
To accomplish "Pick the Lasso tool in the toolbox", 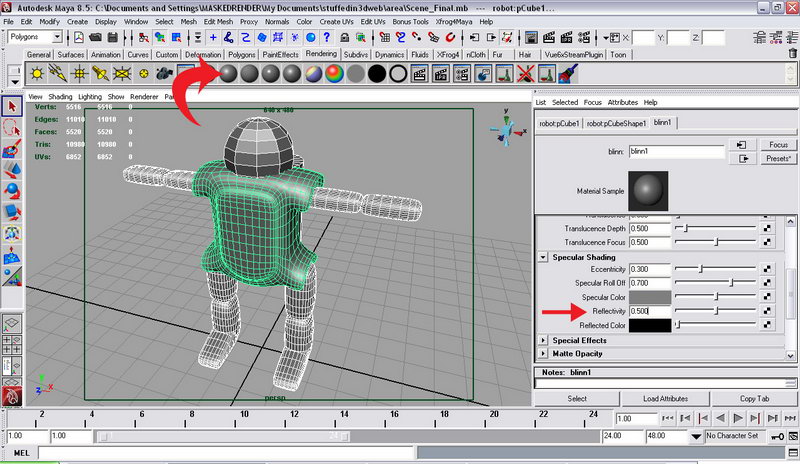I will click(12, 128).
